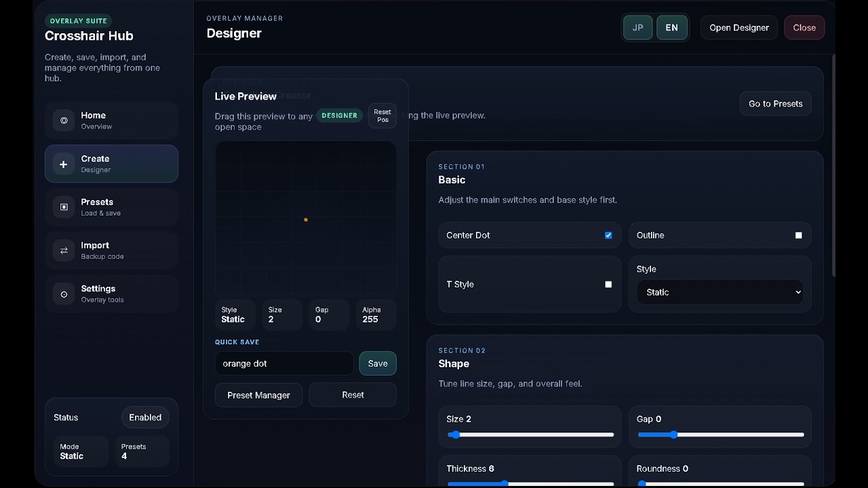Click the Close button in header
Viewport: 868px width, 488px height.
804,28
